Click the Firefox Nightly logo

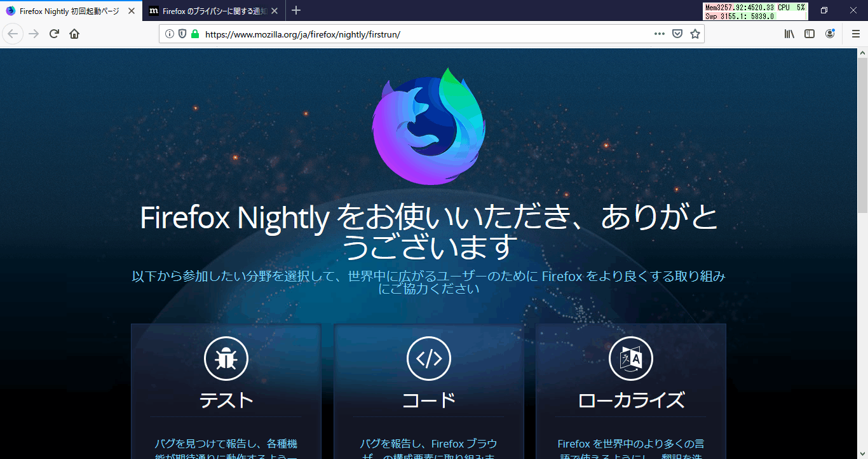(x=429, y=126)
